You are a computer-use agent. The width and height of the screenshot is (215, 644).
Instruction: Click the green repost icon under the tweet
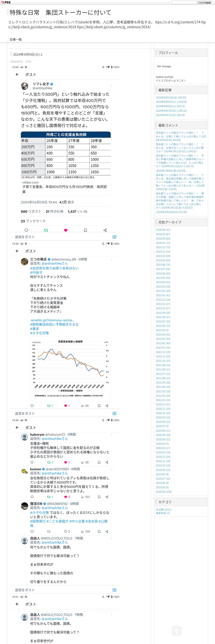click(46, 230)
